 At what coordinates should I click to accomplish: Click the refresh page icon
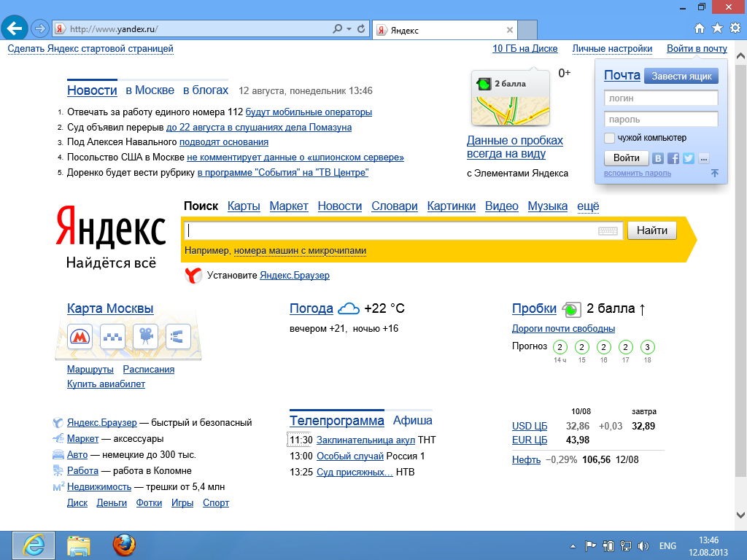coord(361,29)
